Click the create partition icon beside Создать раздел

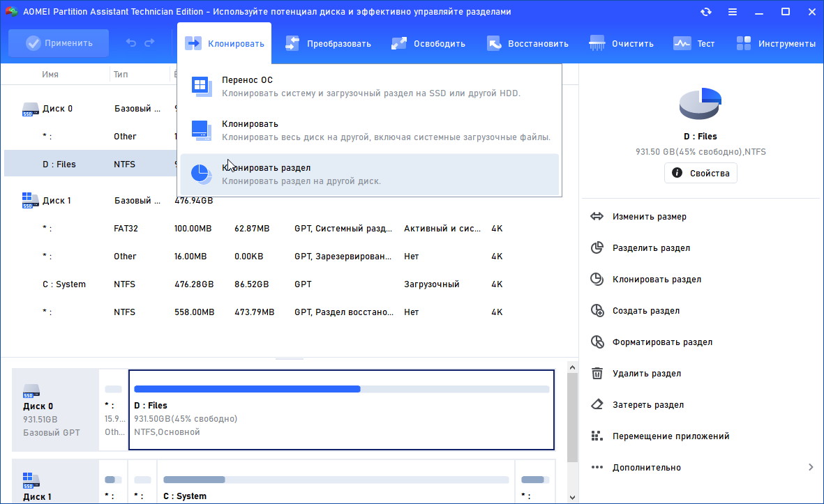pyautogui.click(x=597, y=311)
